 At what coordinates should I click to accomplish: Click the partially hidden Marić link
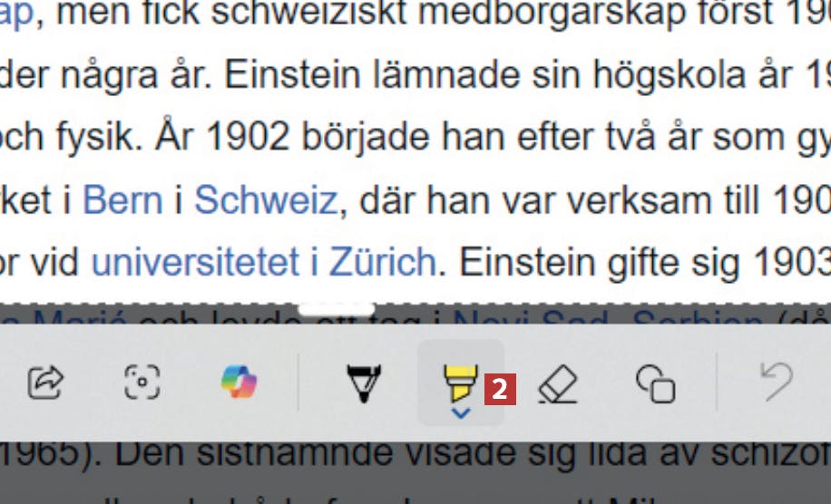pyautogui.click(x=64, y=316)
